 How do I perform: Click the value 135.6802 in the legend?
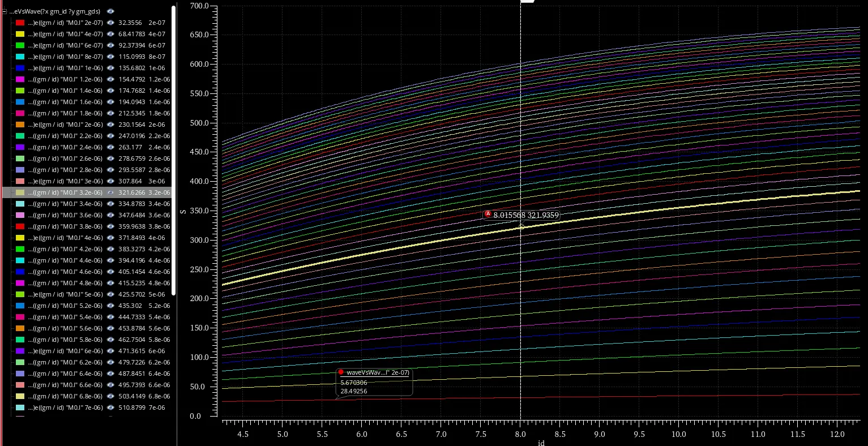pos(132,68)
